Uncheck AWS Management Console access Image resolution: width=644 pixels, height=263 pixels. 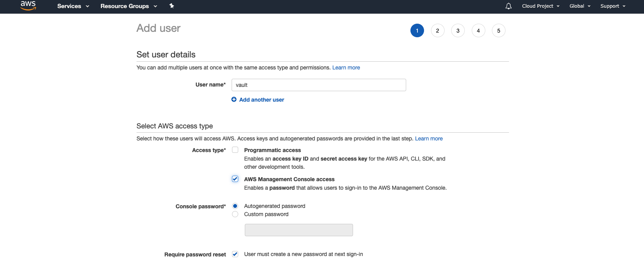click(235, 179)
